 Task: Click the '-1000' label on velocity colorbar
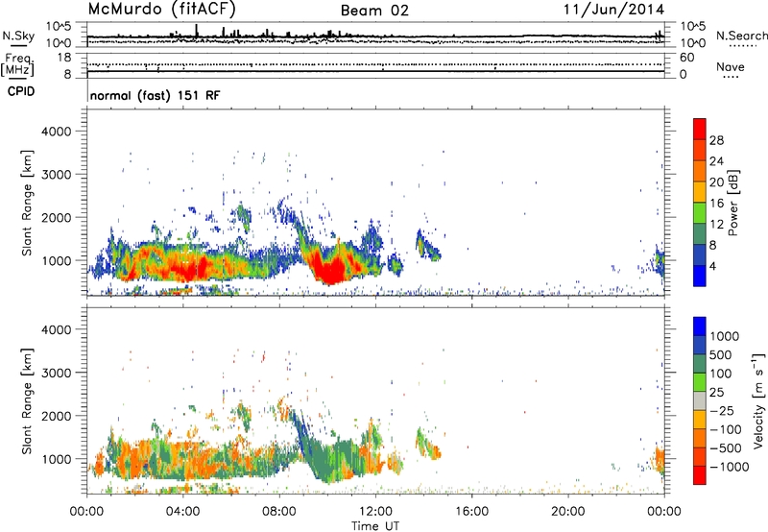click(730, 467)
